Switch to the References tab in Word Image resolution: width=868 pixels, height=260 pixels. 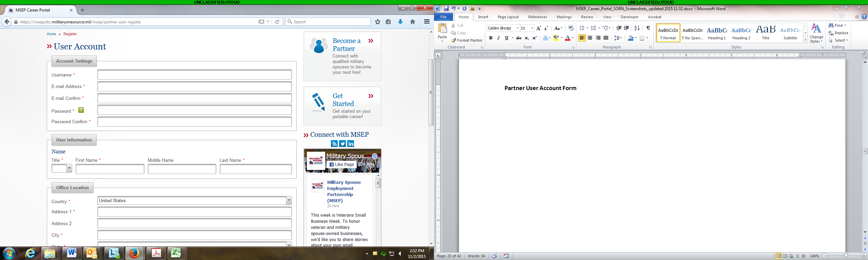(537, 17)
